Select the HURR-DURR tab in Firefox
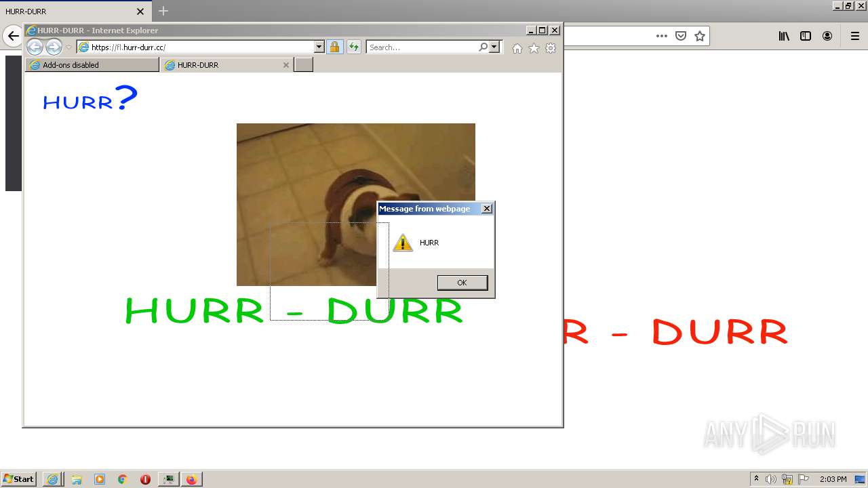Viewport: 868px width, 488px height. coord(75,12)
